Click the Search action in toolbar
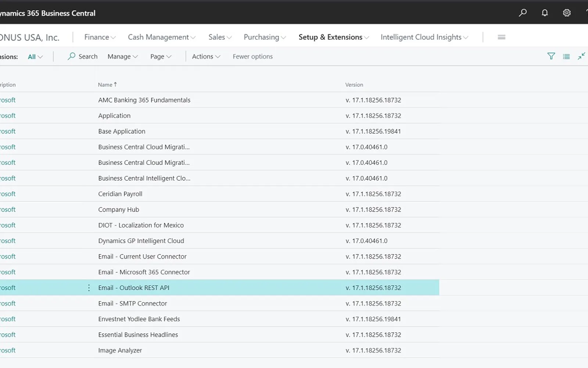588x368 pixels. point(83,56)
